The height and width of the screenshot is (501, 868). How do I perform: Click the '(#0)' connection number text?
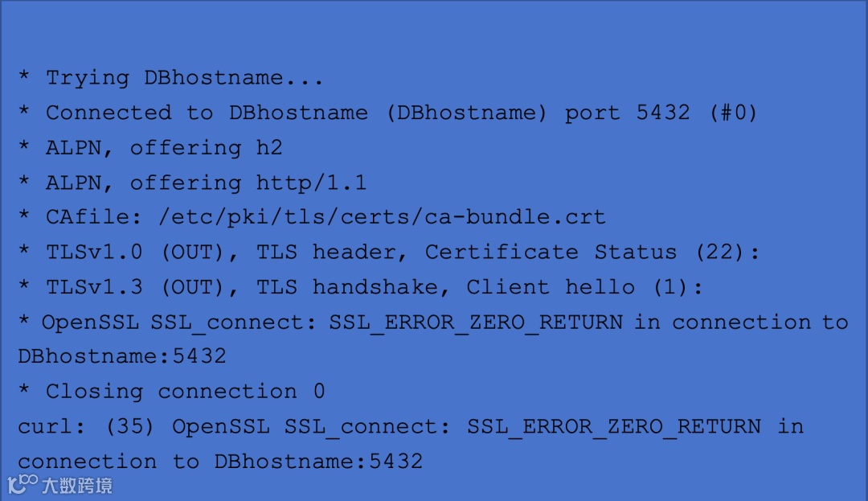733,113
